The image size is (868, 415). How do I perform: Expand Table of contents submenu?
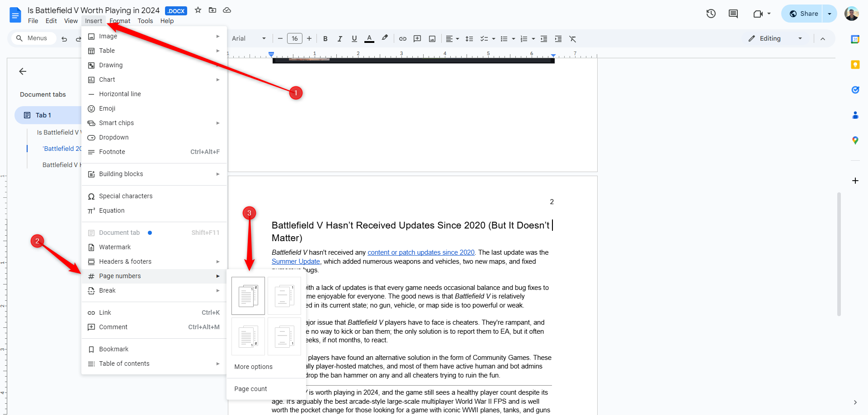tap(154, 364)
